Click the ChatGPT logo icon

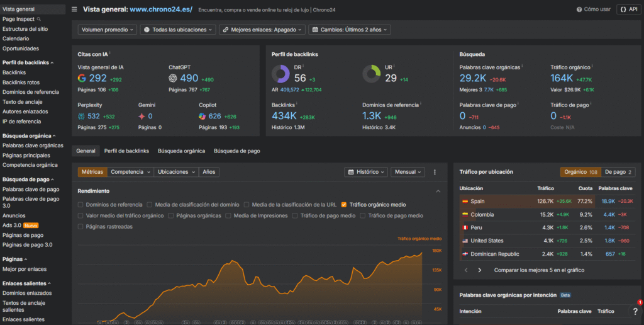tap(173, 79)
